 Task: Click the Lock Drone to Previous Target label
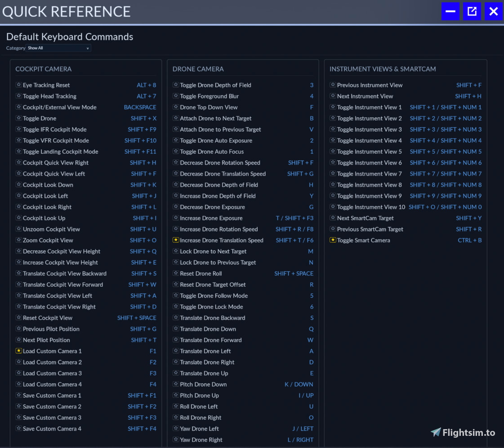(x=218, y=263)
